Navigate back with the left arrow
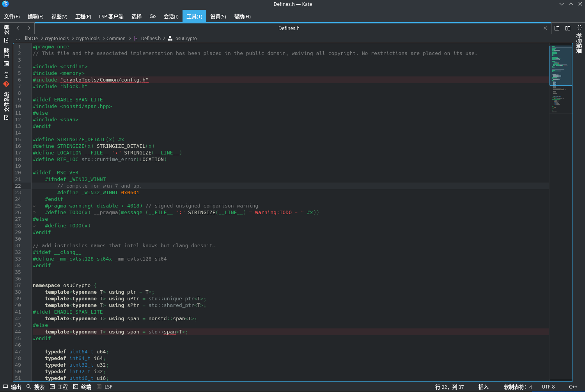The height and width of the screenshot is (392, 585). (18, 28)
